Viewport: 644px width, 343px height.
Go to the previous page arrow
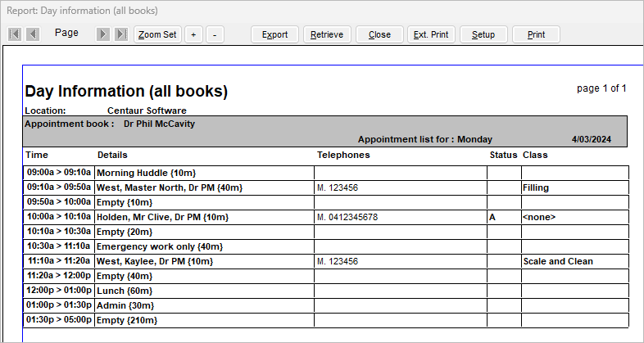tap(33, 34)
